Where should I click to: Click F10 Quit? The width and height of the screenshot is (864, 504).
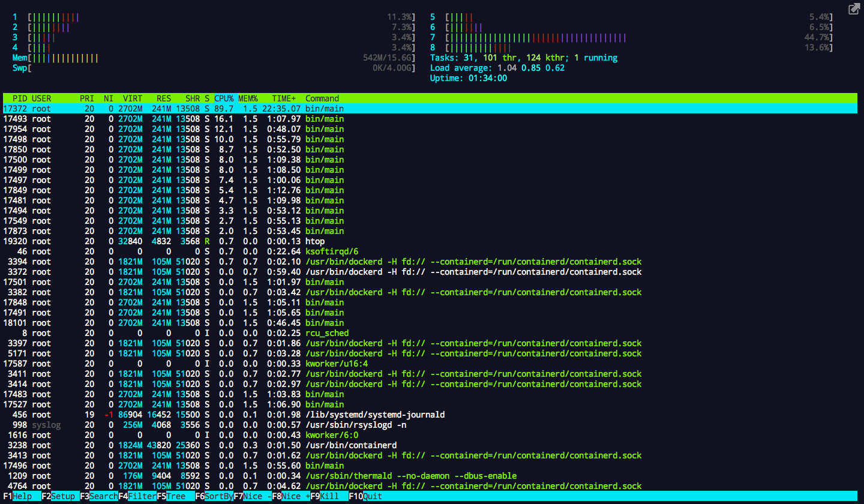[x=365, y=496]
